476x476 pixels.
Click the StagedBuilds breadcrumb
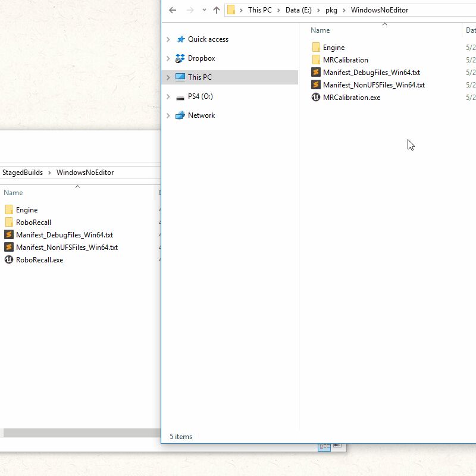click(23, 173)
